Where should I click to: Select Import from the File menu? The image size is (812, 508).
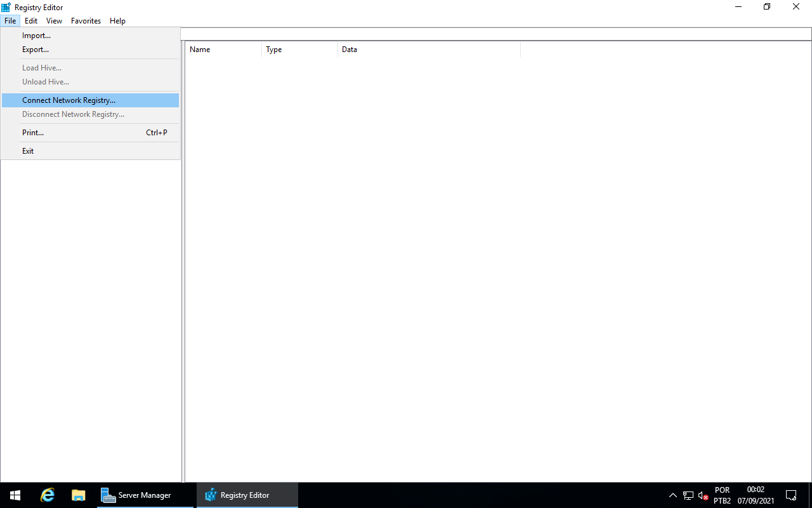click(x=36, y=35)
